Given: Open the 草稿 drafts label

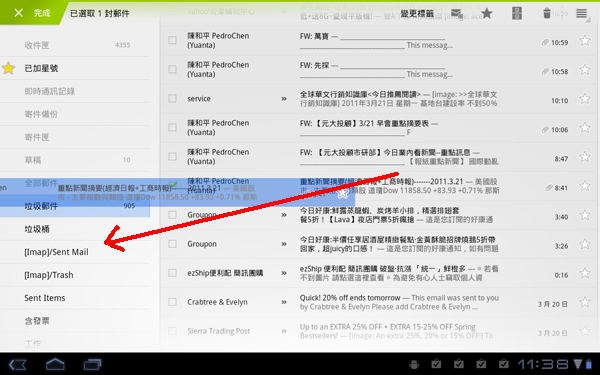Looking at the screenshot, I should (x=75, y=160).
